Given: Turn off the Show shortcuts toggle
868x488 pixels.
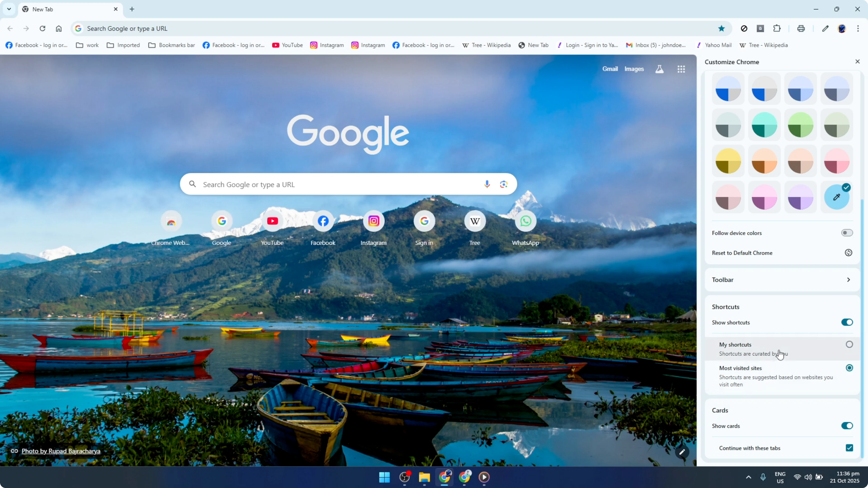Looking at the screenshot, I should (847, 322).
